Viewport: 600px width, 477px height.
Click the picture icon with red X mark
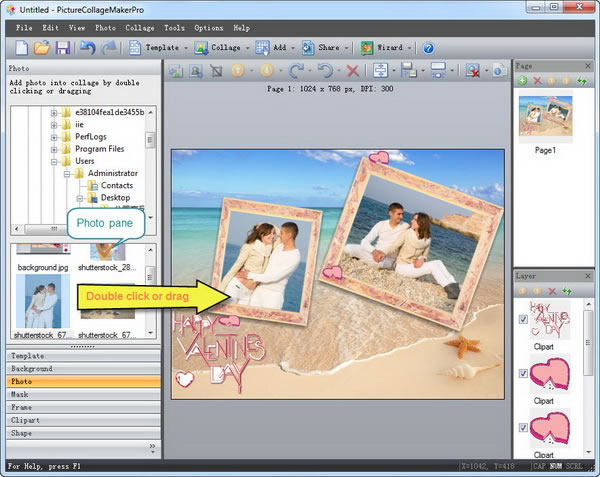coord(473,71)
